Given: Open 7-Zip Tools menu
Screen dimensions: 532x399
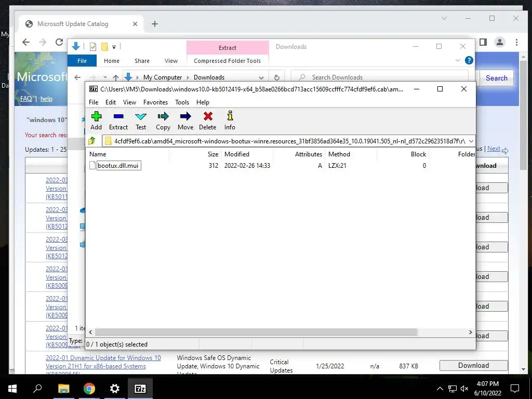Looking at the screenshot, I should (x=182, y=102).
